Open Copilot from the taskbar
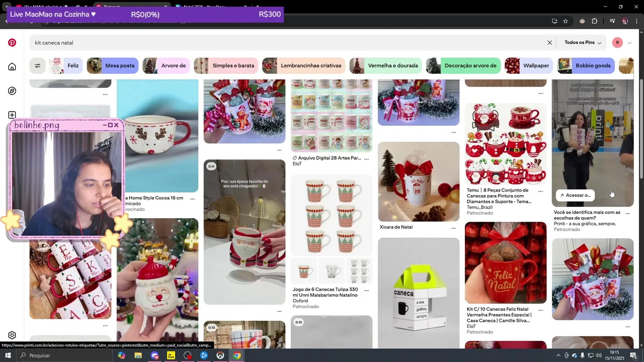This screenshot has height=362, width=644. pos(122,355)
